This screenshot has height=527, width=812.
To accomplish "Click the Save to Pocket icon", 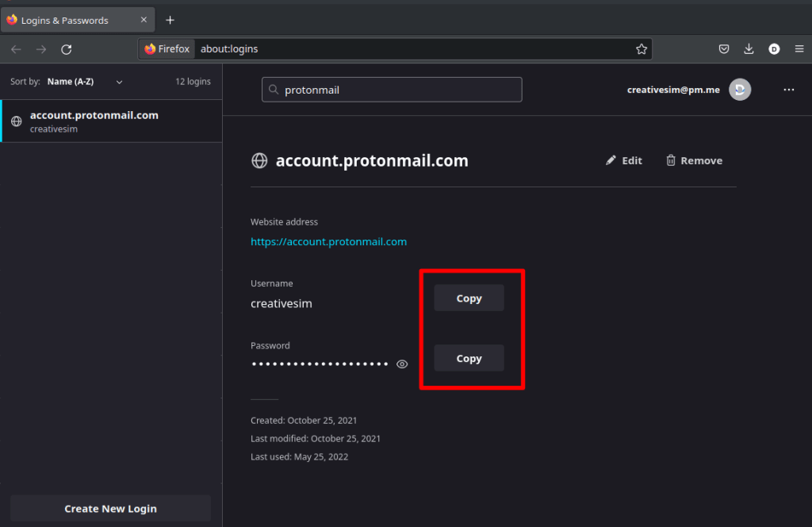I will pos(723,48).
